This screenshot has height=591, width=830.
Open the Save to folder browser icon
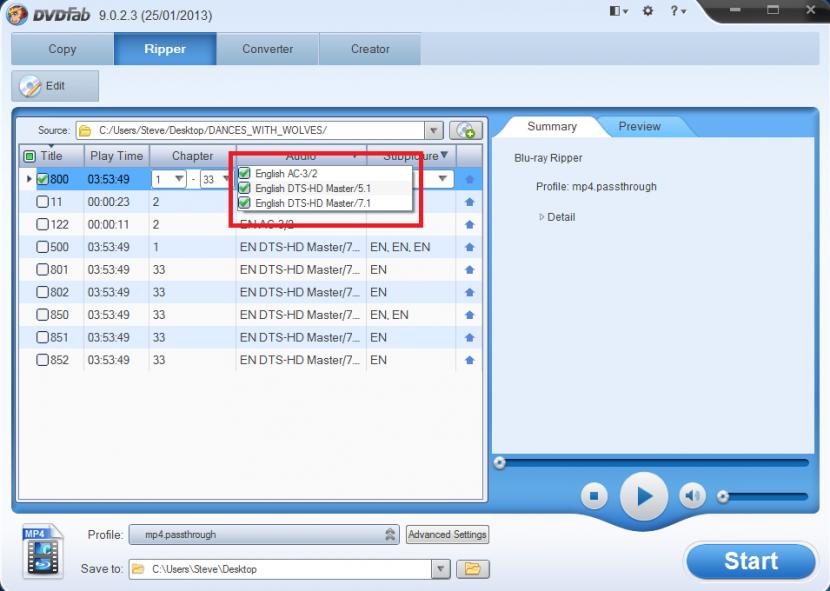coord(472,569)
